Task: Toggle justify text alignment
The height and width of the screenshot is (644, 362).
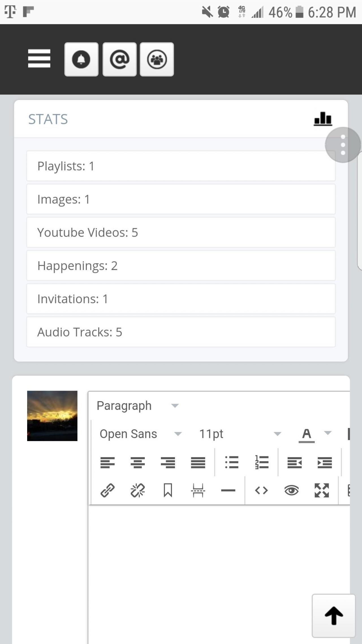Action: coord(198,463)
